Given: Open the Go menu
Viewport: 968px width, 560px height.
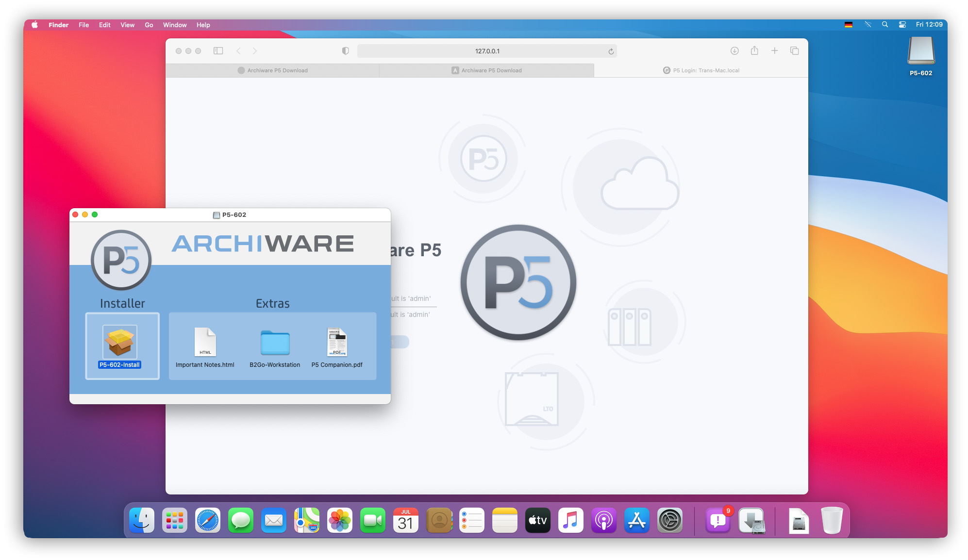Looking at the screenshot, I should point(149,25).
